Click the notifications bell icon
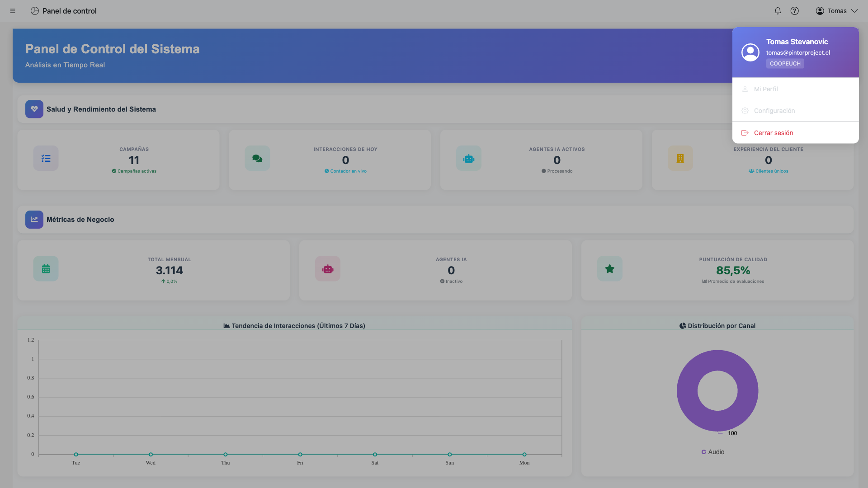This screenshot has width=868, height=488. pyautogui.click(x=778, y=11)
